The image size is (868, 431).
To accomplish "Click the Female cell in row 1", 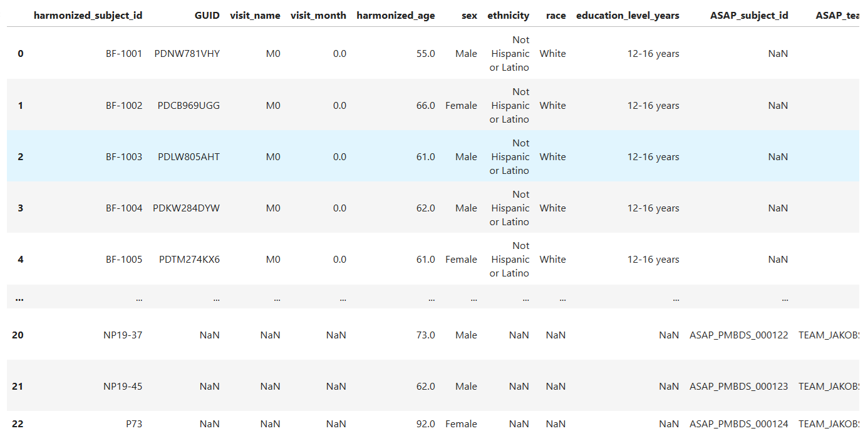I will click(x=461, y=105).
